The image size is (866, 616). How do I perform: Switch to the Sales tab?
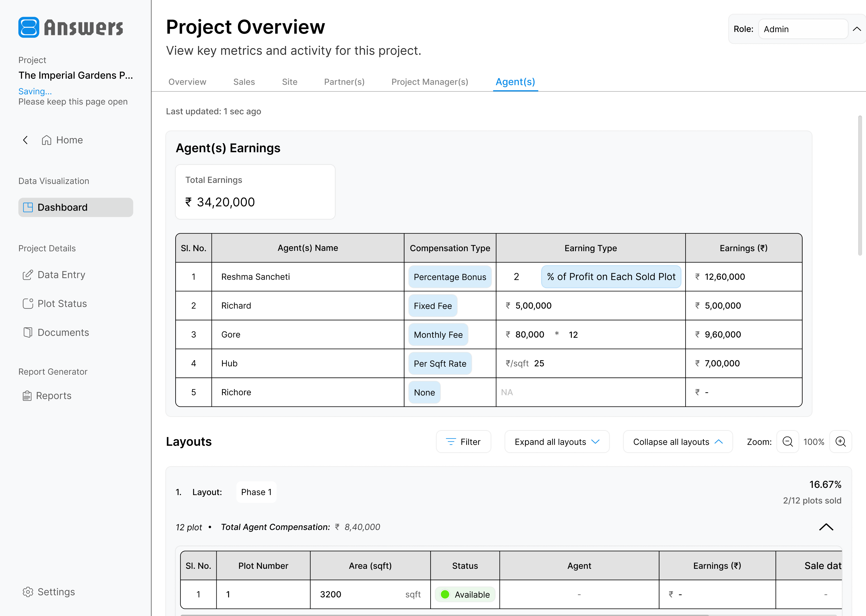[x=244, y=82]
